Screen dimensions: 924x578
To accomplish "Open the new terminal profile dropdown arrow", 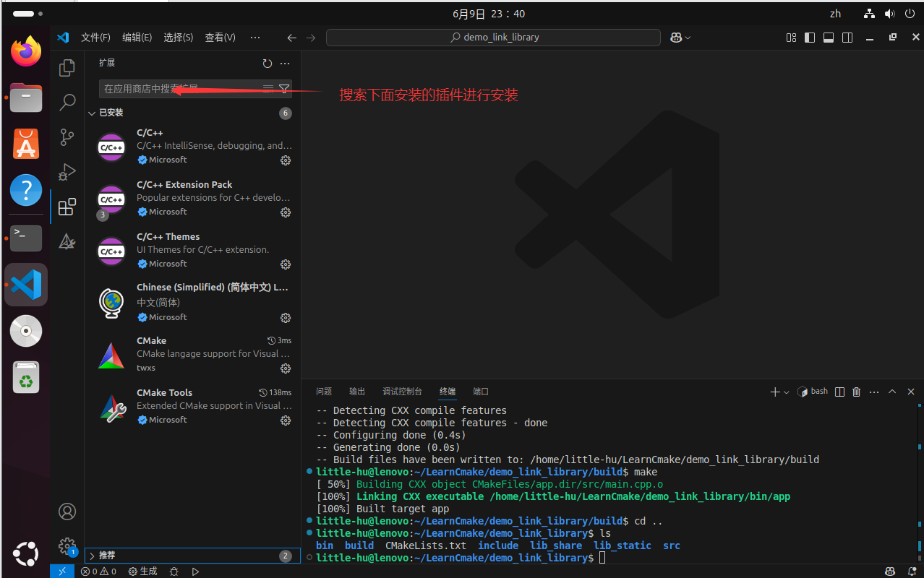I will [x=785, y=391].
